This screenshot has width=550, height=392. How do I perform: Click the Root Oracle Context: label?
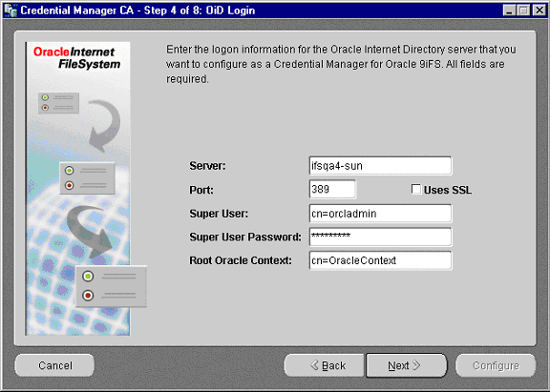pyautogui.click(x=241, y=260)
